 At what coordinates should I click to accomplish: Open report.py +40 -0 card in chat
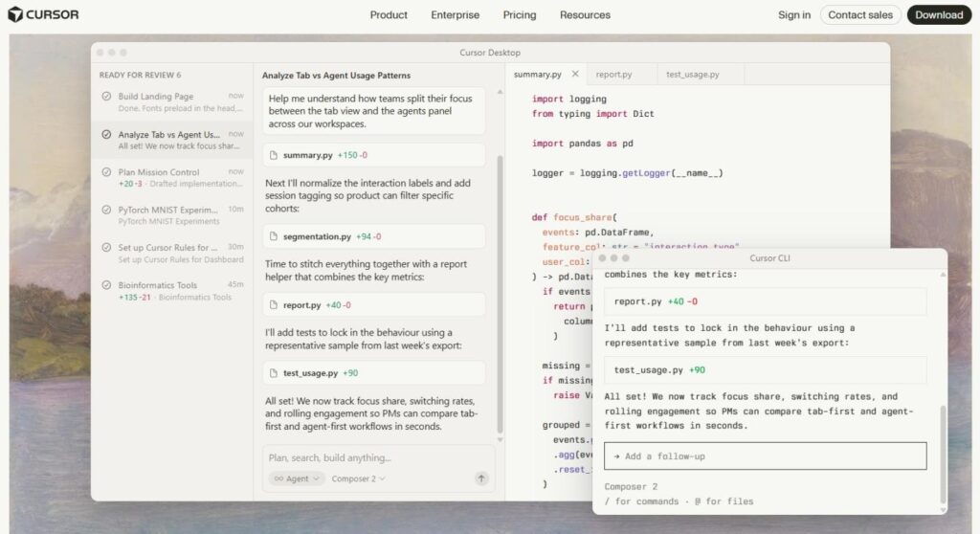click(x=374, y=305)
